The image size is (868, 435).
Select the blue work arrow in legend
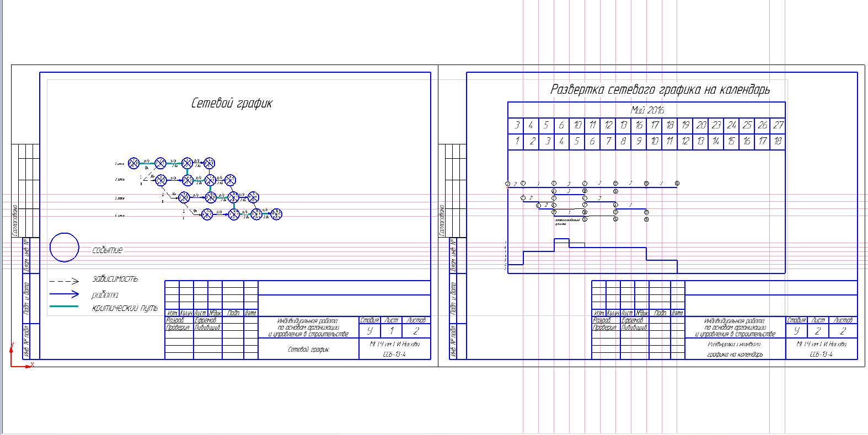click(65, 294)
